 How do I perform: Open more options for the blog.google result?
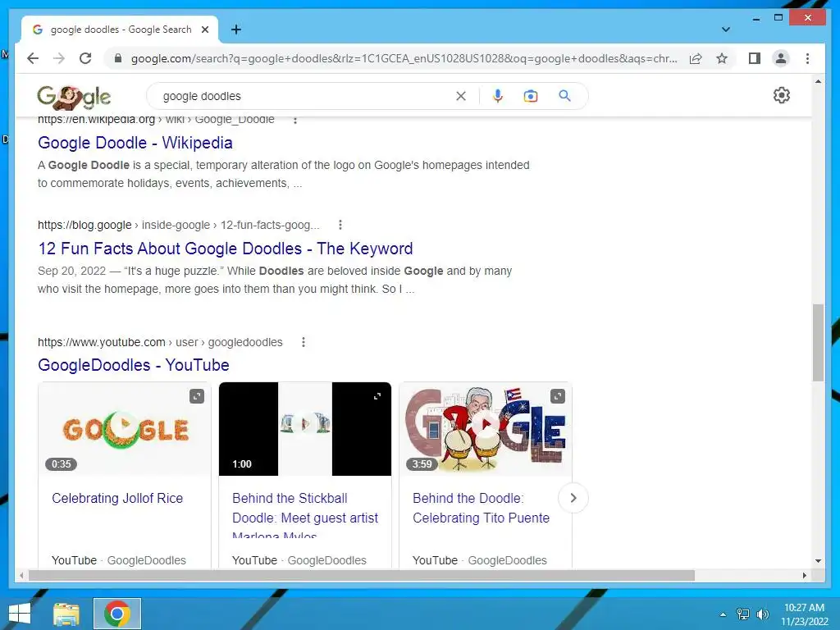[340, 225]
